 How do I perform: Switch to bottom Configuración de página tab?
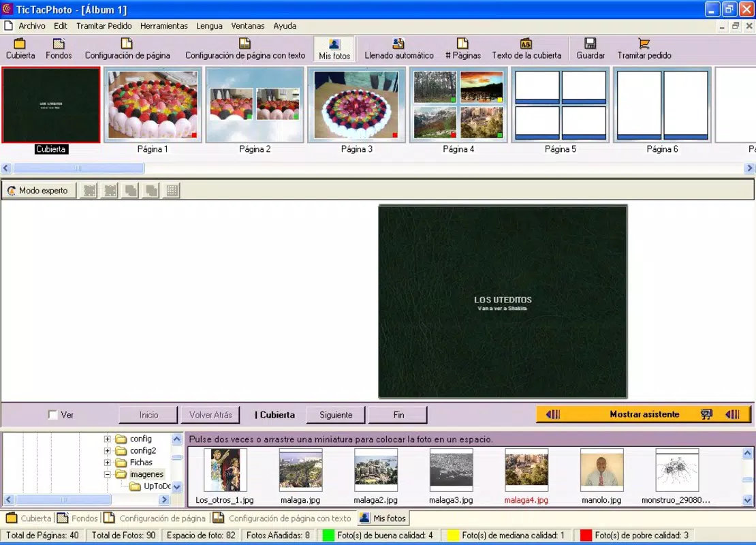(x=155, y=518)
